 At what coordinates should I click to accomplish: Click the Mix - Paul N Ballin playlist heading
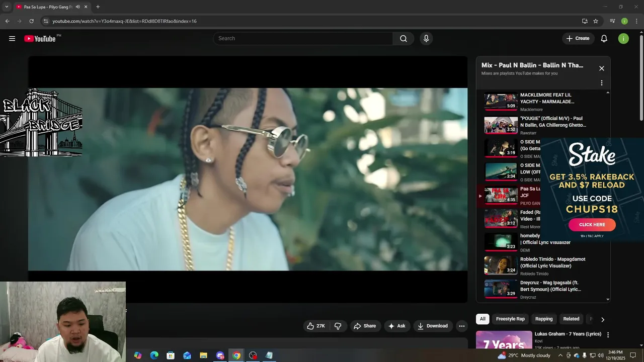tap(532, 65)
